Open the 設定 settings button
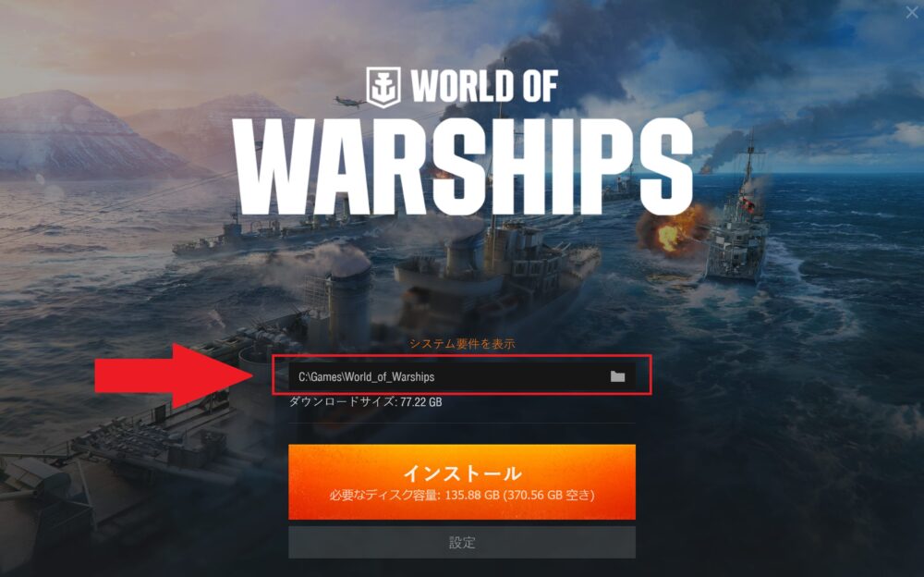The height and width of the screenshot is (577, 924). pos(462,542)
